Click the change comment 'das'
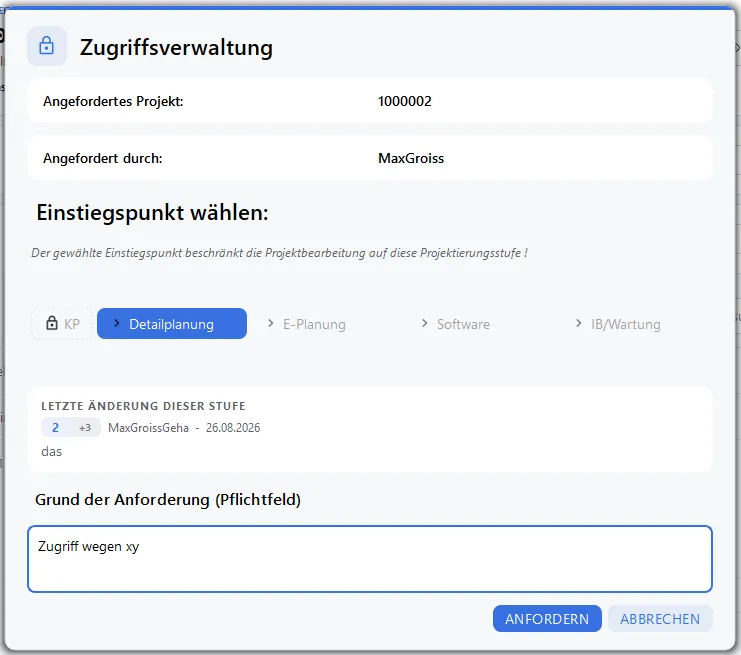Image resolution: width=741 pixels, height=655 pixels. (52, 451)
